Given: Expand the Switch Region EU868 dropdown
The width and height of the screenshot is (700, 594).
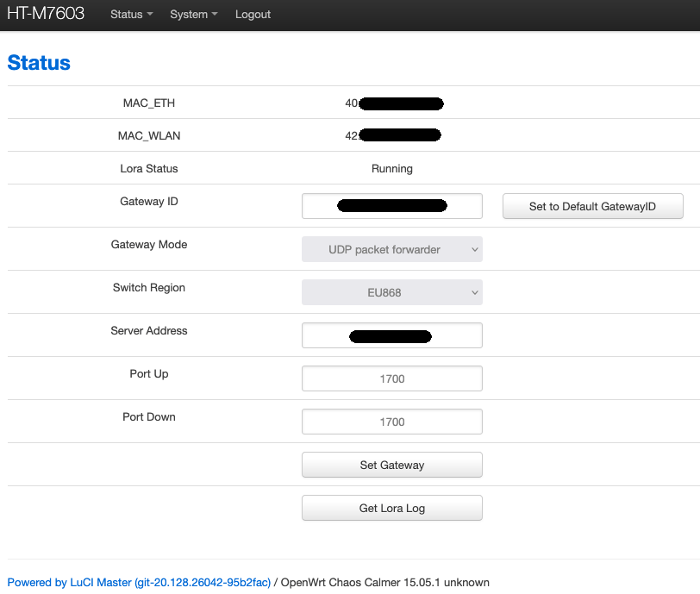Looking at the screenshot, I should [391, 292].
